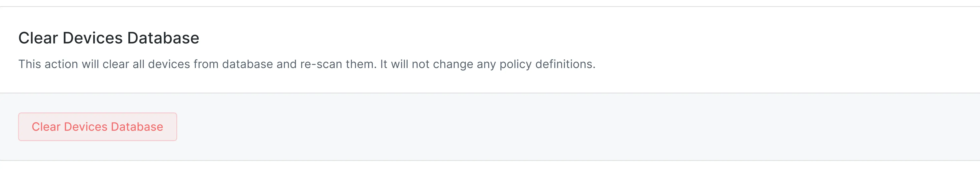Click "This action" at the start of the description
This screenshot has width=980, height=170.
point(48,64)
